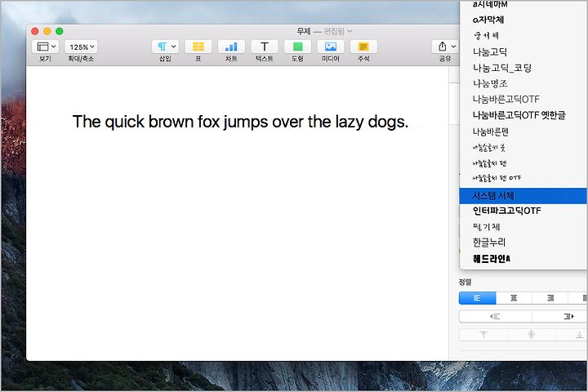
Task: Click the 삽입 paragraph insert icon
Action: click(x=162, y=47)
